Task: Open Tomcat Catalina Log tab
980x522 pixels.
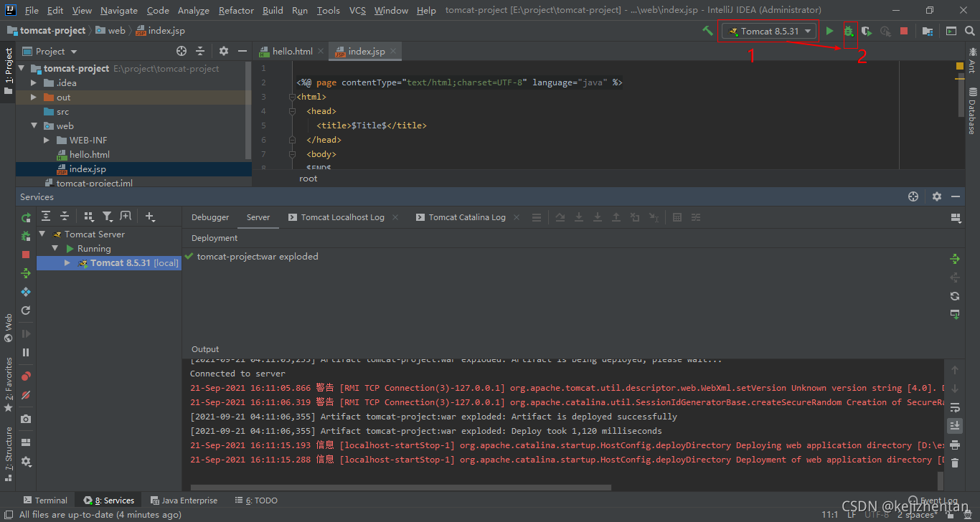Action: [x=467, y=217]
